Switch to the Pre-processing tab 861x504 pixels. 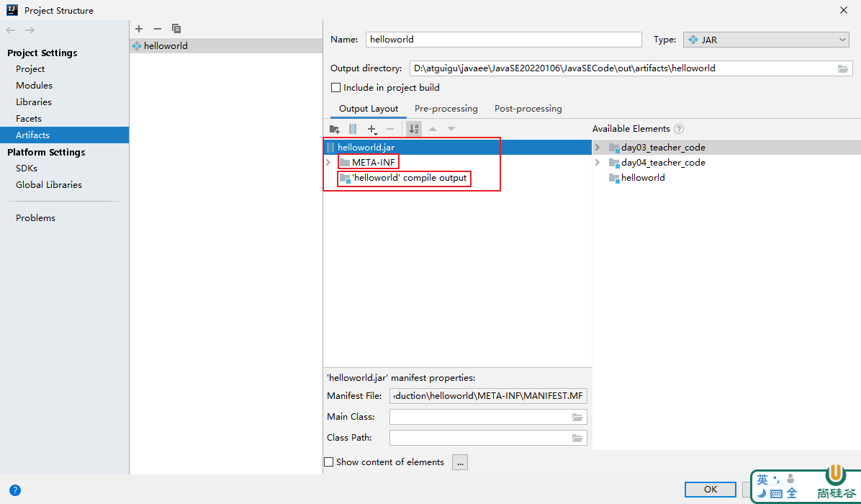click(446, 109)
